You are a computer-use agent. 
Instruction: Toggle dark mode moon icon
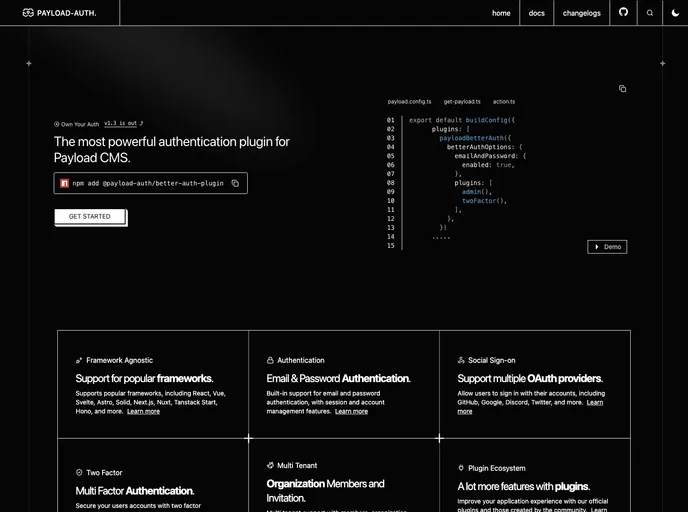point(675,13)
